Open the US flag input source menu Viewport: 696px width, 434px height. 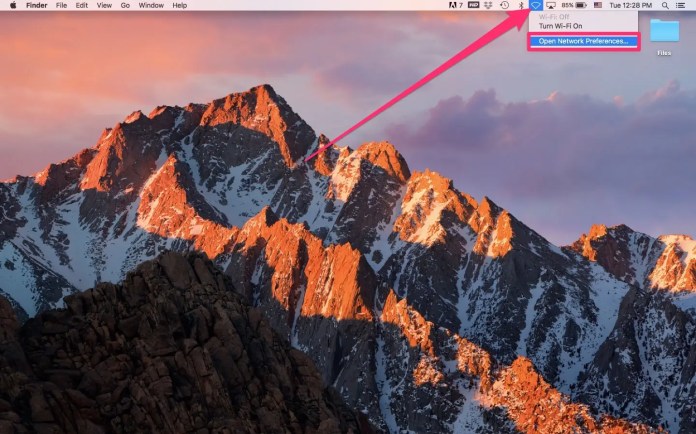[598, 5]
